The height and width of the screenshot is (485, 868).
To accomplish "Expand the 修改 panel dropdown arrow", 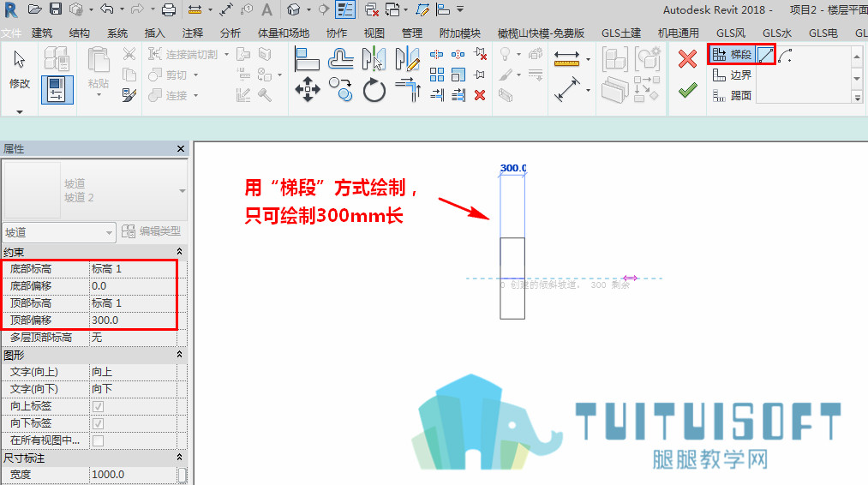I will click(x=20, y=112).
